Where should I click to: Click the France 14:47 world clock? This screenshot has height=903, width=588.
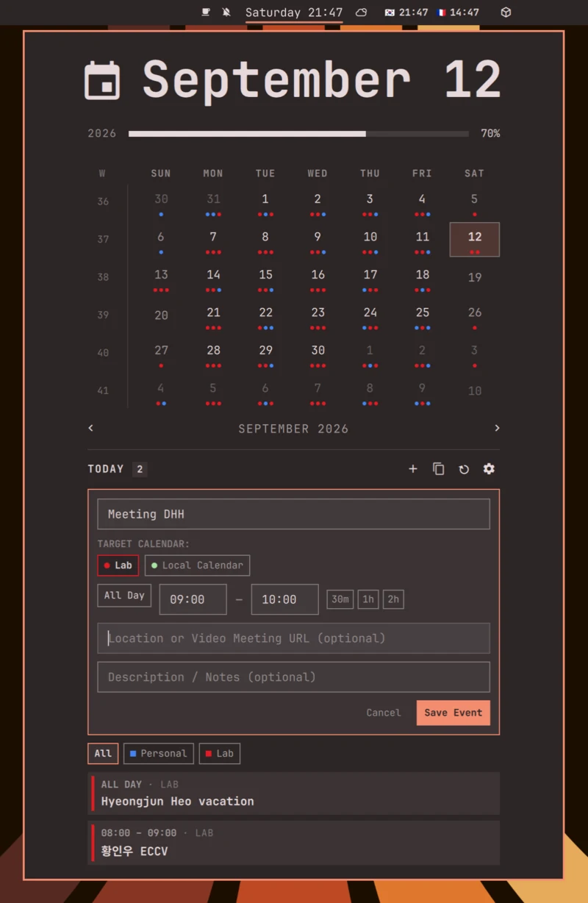[458, 13]
